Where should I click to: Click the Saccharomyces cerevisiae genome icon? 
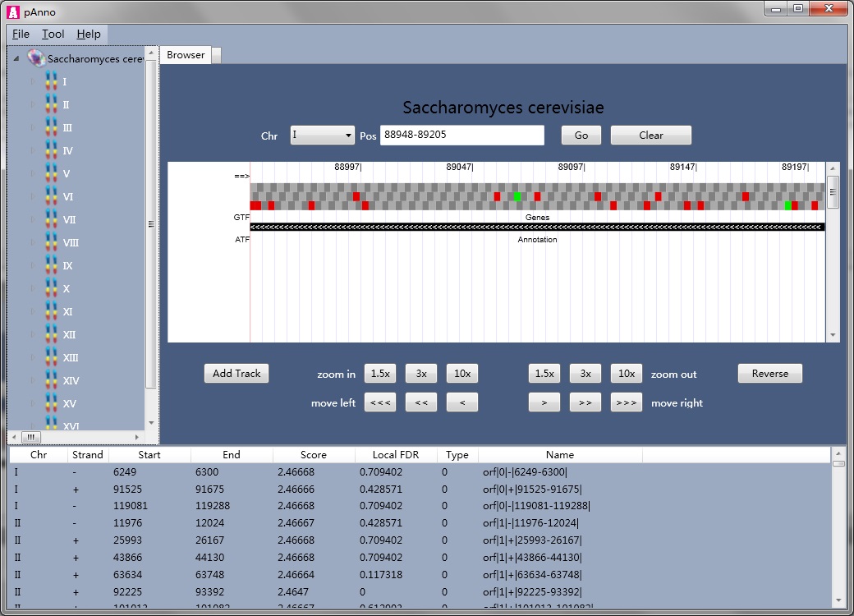(36, 58)
